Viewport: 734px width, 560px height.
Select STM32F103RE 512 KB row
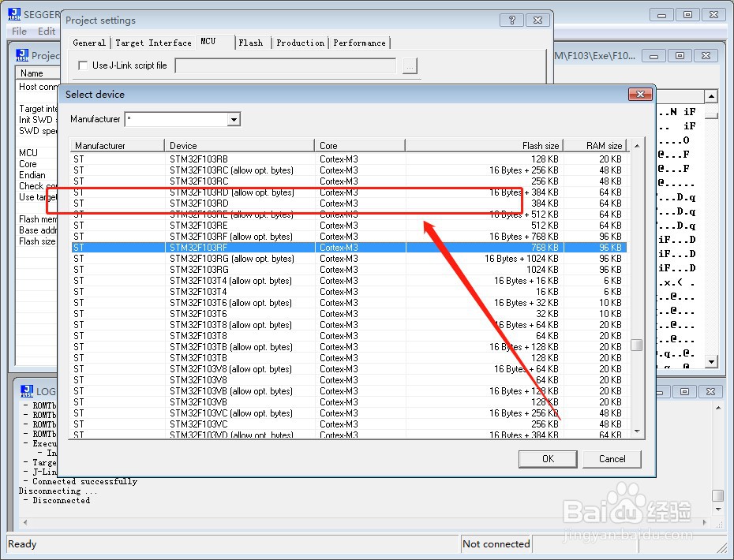click(x=349, y=226)
